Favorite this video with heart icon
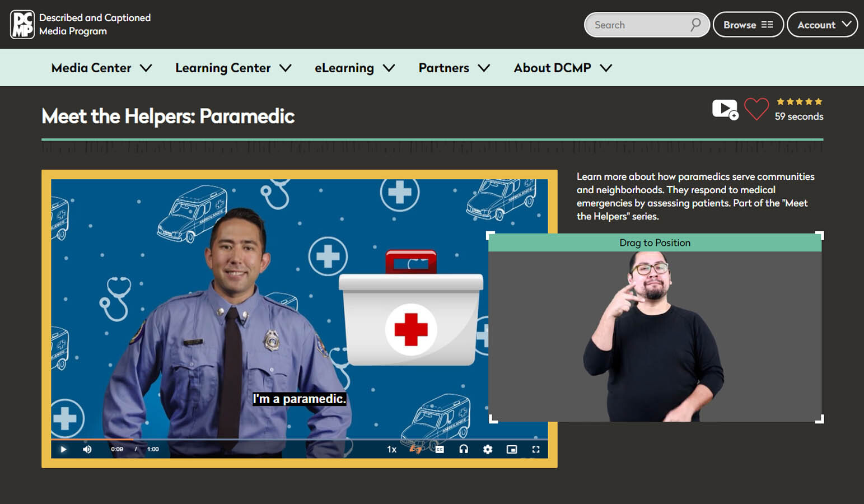The image size is (864, 504). (756, 109)
